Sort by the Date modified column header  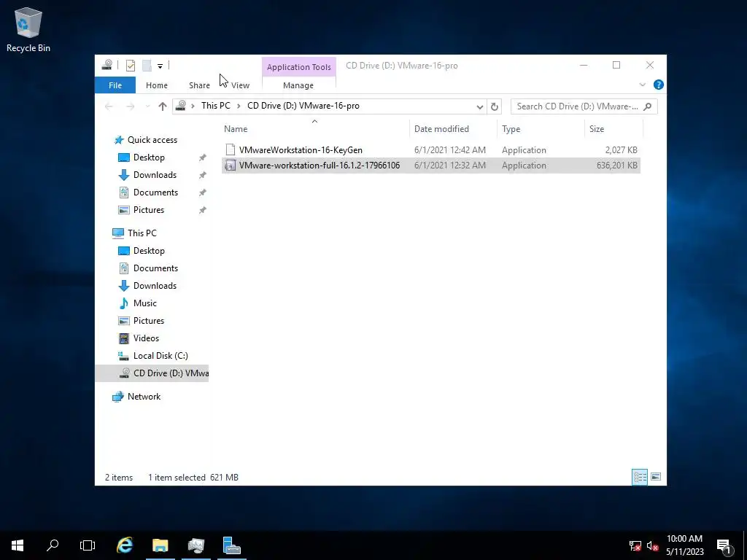441,129
